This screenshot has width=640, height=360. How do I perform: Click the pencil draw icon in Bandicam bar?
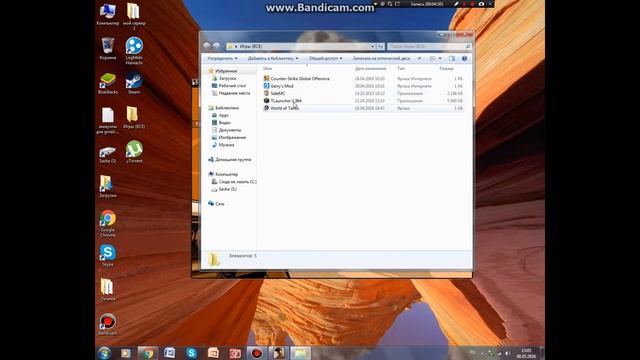pos(456,4)
